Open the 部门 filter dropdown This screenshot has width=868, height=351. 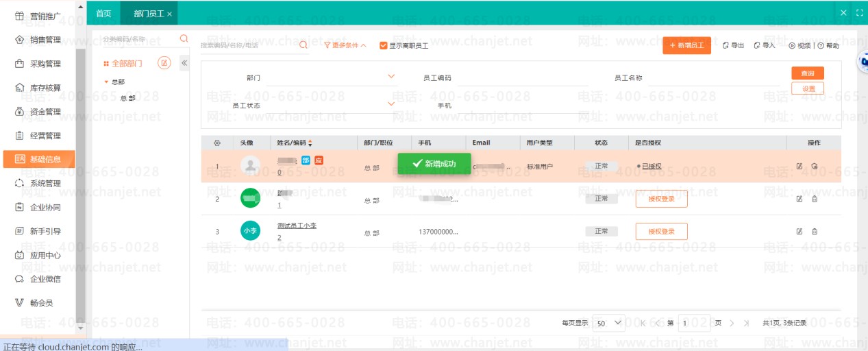pyautogui.click(x=391, y=76)
